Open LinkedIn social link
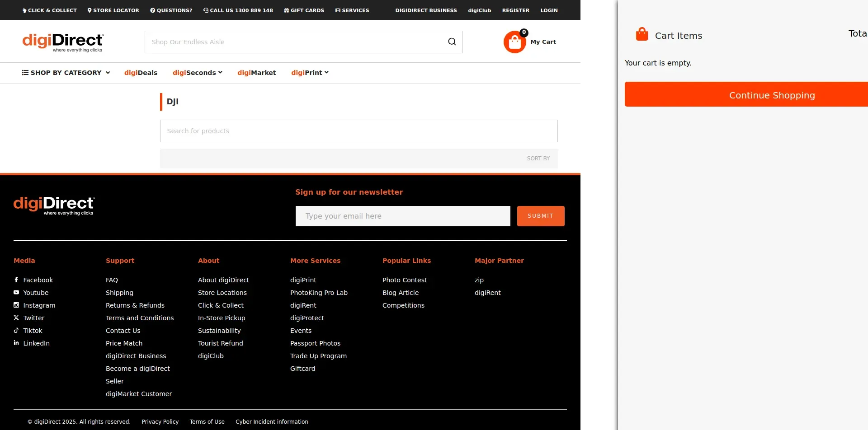 32,343
